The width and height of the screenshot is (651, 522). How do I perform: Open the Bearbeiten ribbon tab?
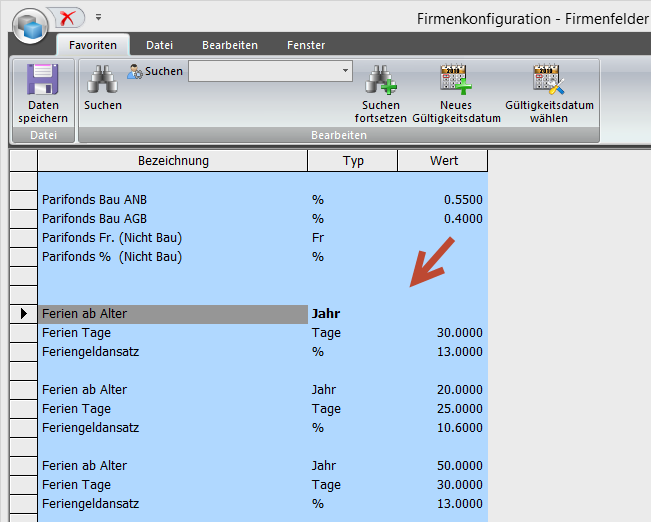point(229,45)
